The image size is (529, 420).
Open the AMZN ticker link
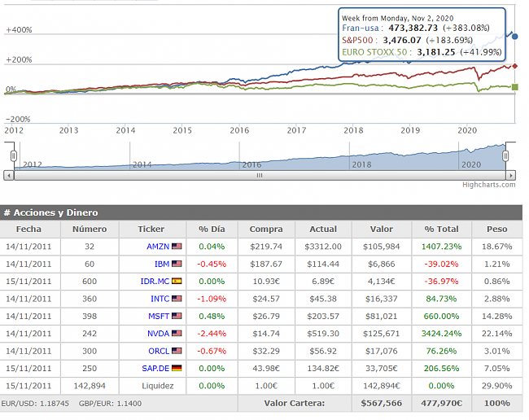point(158,246)
